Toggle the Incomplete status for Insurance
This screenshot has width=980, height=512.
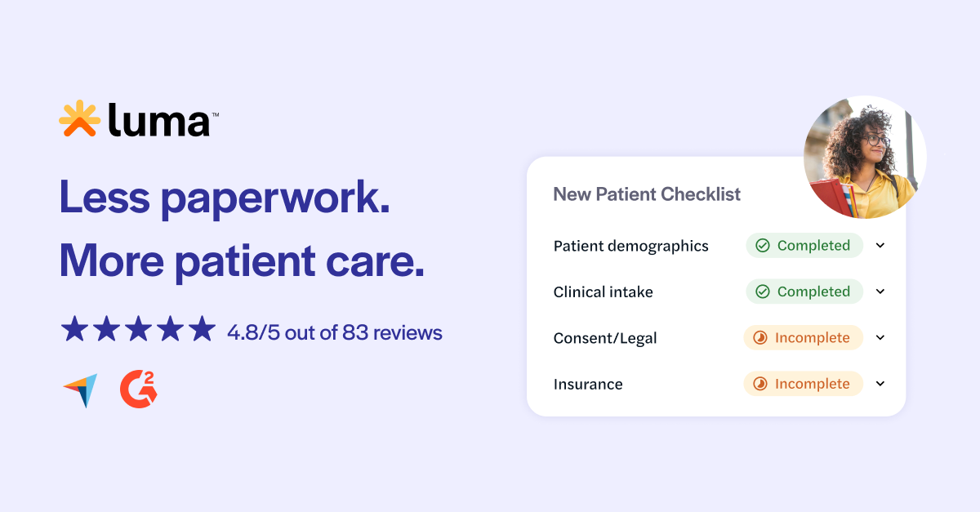803,384
